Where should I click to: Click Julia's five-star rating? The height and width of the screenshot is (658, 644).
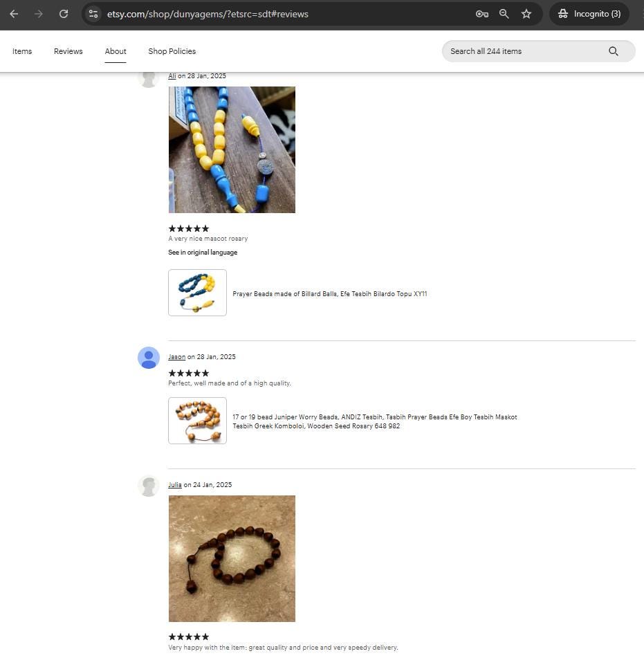point(188,637)
